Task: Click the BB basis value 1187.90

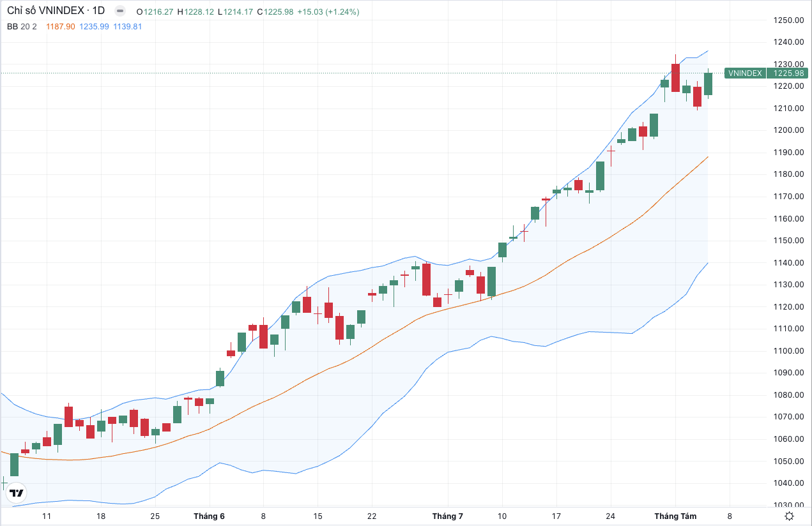Action: click(61, 27)
